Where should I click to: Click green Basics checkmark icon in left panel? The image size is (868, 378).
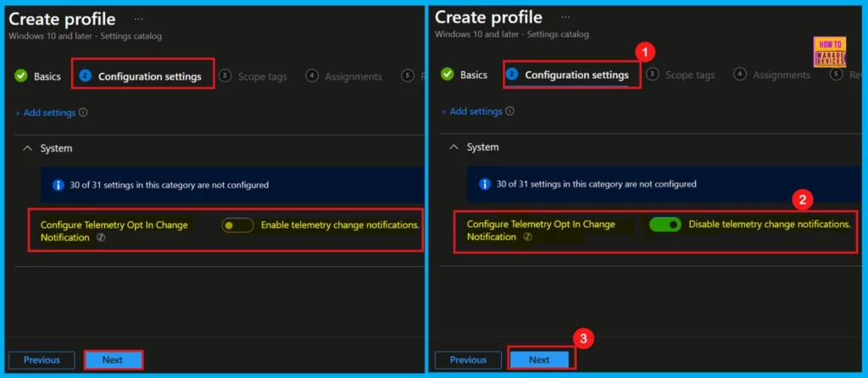21,75
